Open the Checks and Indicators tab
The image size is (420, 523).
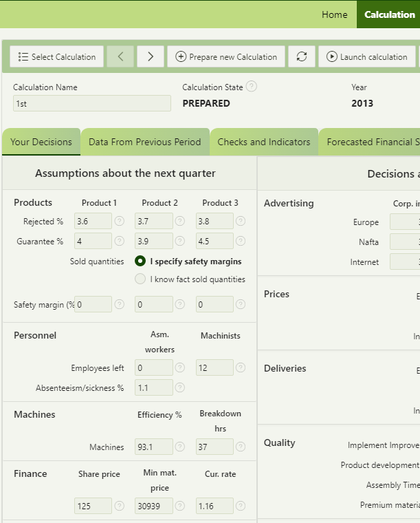click(x=264, y=142)
